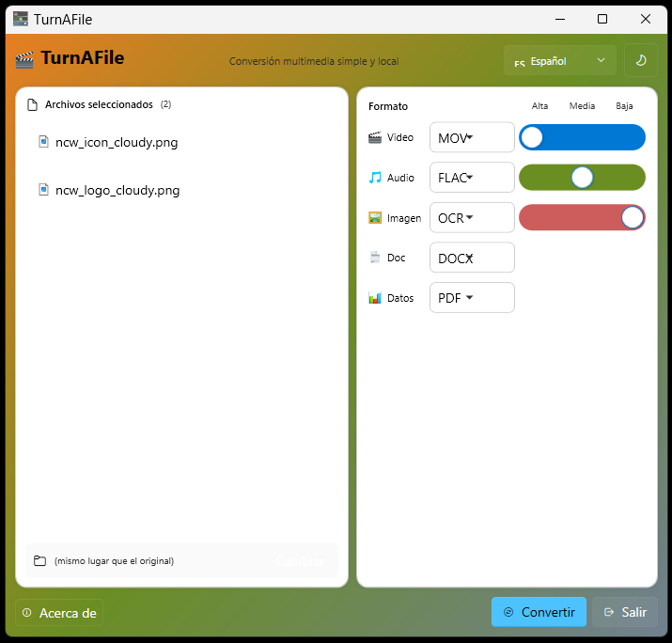Click the Doc printer icon
This screenshot has width=672, height=643.
pyautogui.click(x=375, y=257)
